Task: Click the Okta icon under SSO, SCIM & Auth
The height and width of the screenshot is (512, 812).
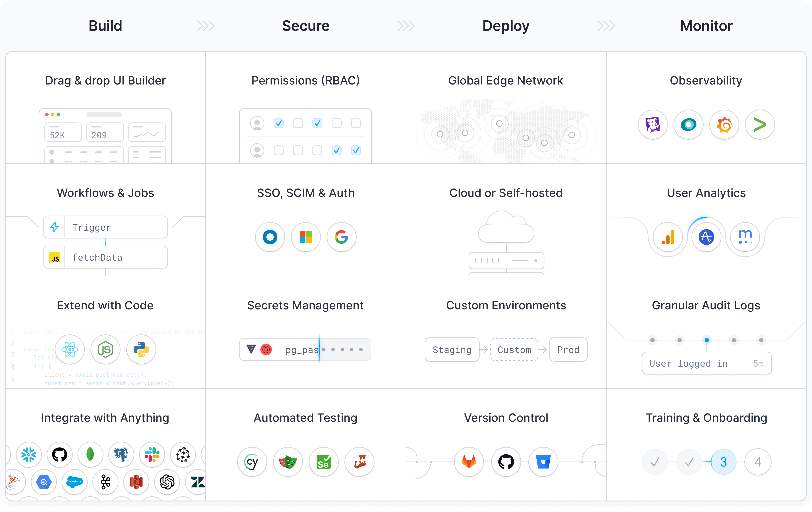Action: [270, 237]
